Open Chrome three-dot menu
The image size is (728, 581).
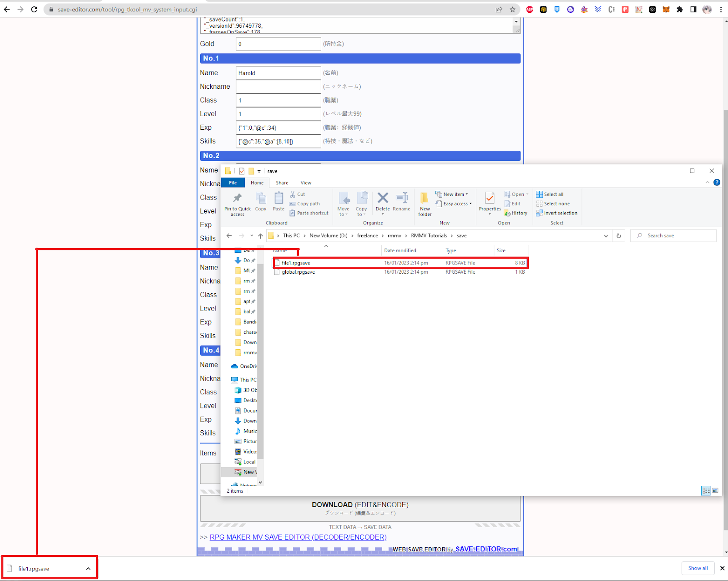(x=721, y=9)
